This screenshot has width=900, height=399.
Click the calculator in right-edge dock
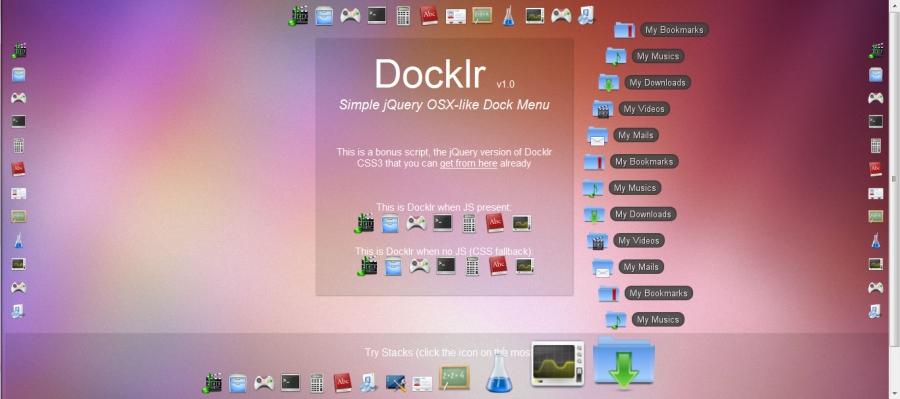pos(876,145)
